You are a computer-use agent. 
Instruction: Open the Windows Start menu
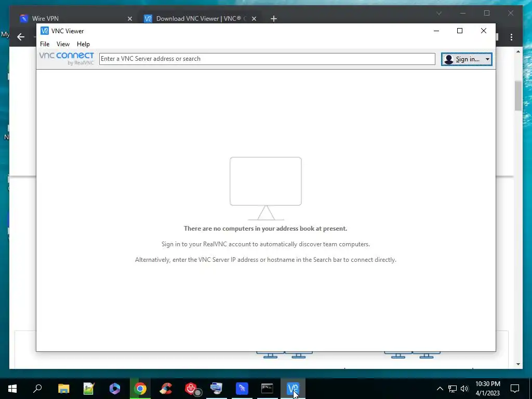pyautogui.click(x=12, y=389)
